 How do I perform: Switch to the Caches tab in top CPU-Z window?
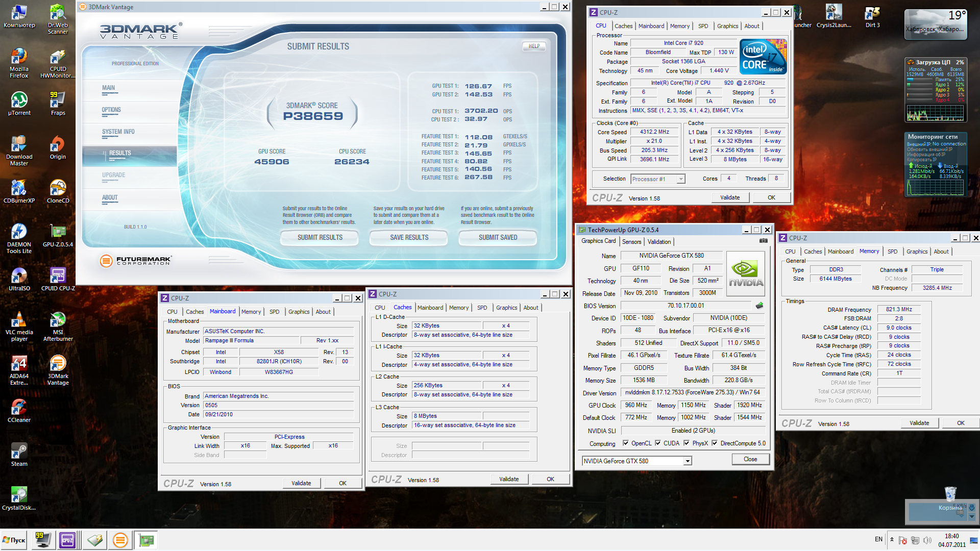click(623, 26)
